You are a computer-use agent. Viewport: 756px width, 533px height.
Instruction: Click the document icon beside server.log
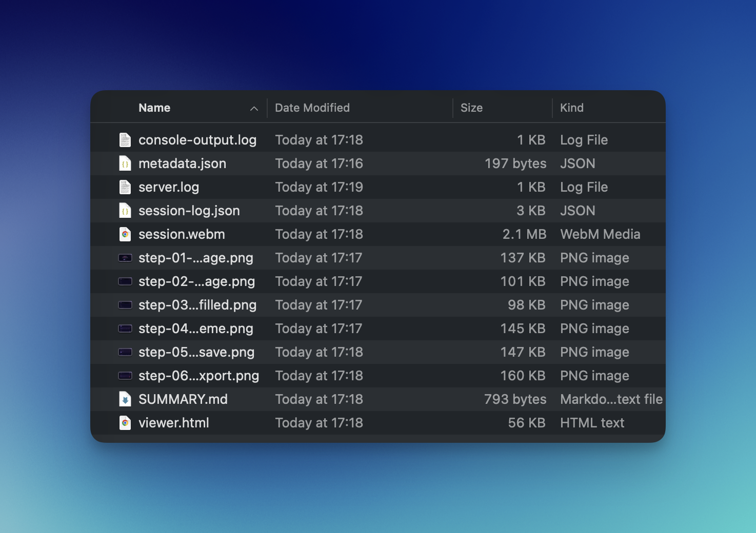tap(125, 187)
